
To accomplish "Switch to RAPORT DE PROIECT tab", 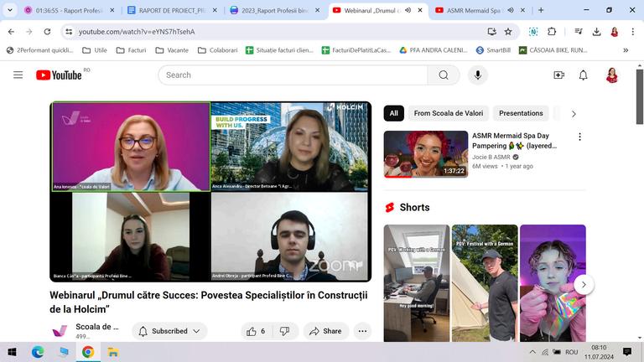I will pos(172,10).
